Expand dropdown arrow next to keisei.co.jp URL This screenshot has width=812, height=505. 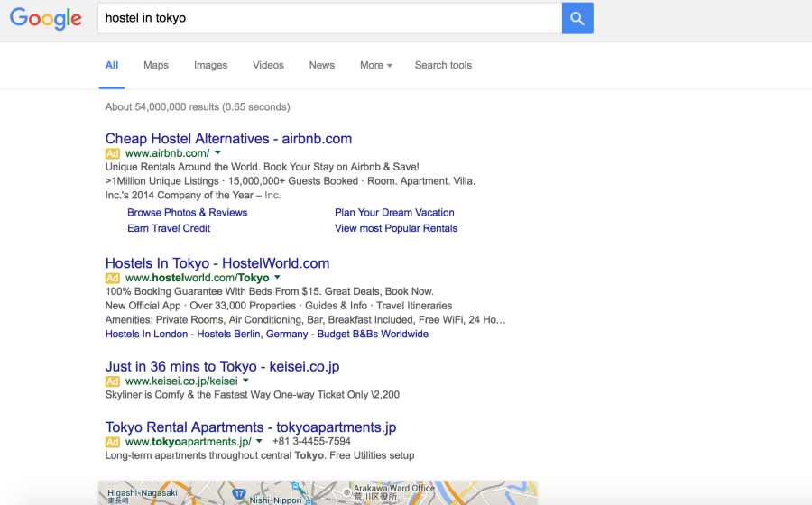point(246,381)
